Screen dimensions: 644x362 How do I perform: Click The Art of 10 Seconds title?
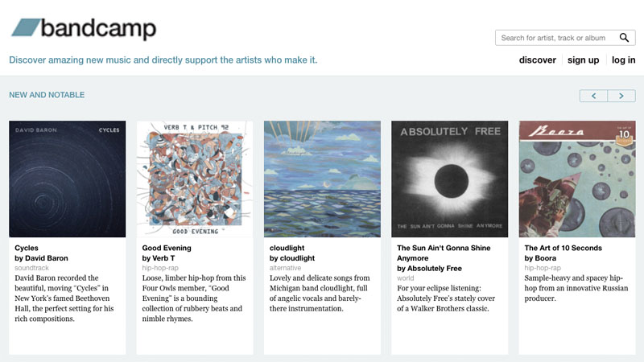pos(563,248)
